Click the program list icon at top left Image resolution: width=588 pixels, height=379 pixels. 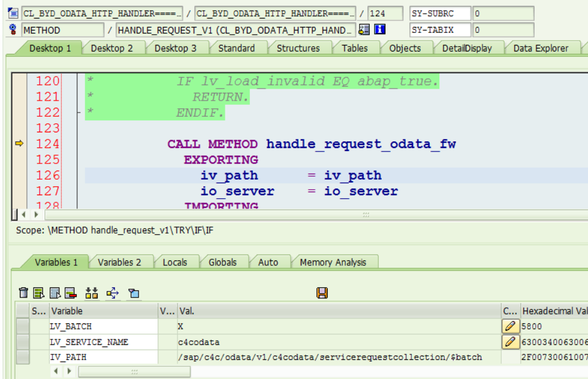(x=13, y=13)
